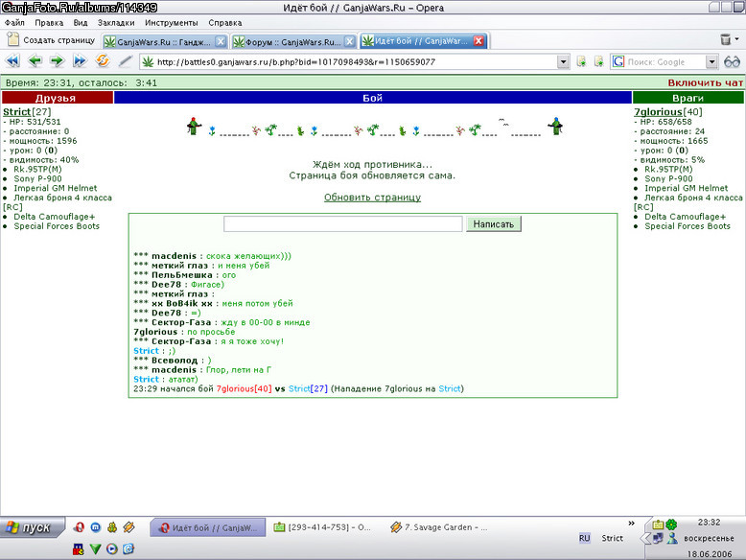Image resolution: width=746 pixels, height=560 pixels.
Task: Click Special Forces Boots under 7glorious
Action: [x=688, y=226]
